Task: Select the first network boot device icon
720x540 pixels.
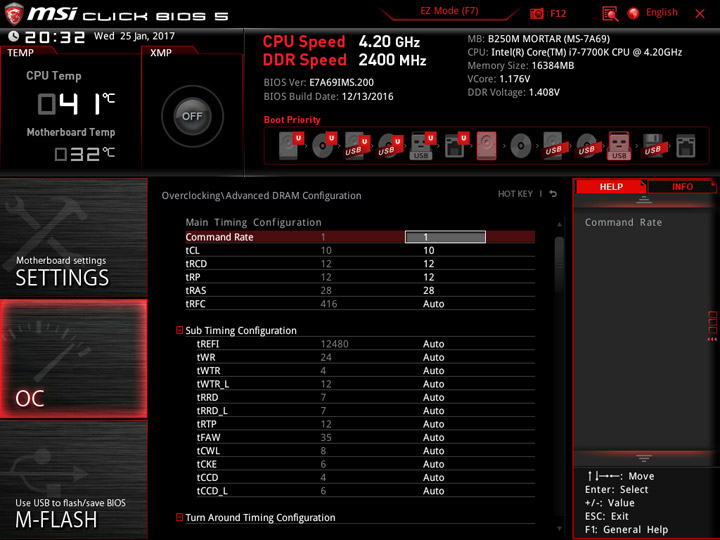Action: tap(456, 146)
